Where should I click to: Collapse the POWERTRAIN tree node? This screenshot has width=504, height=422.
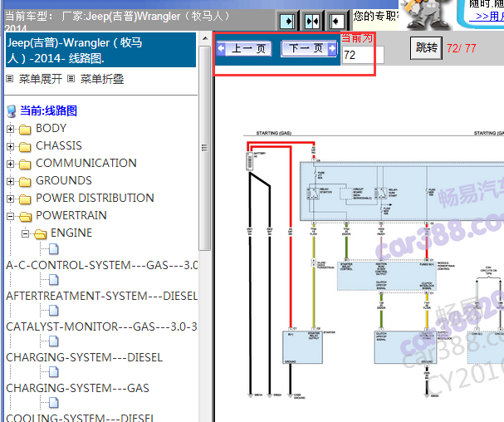(10, 216)
